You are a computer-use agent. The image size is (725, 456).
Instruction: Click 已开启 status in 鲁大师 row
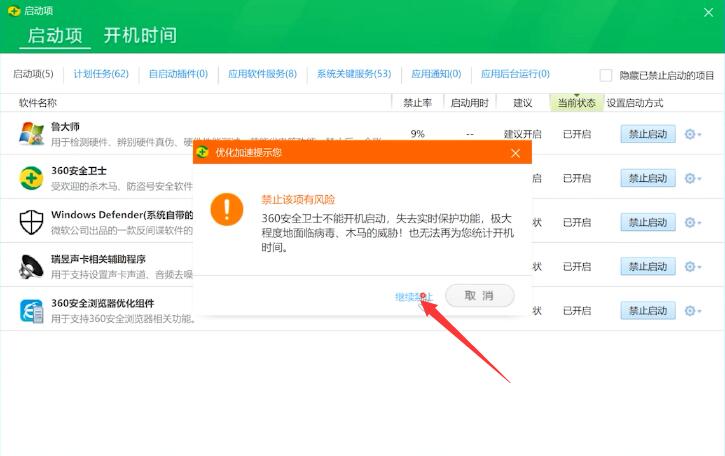click(577, 134)
